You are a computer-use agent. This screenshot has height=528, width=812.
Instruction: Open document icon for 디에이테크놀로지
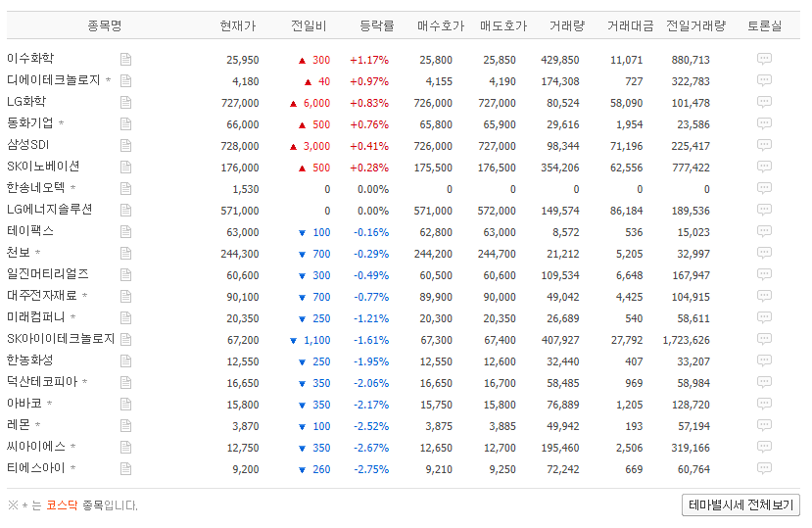(125, 81)
